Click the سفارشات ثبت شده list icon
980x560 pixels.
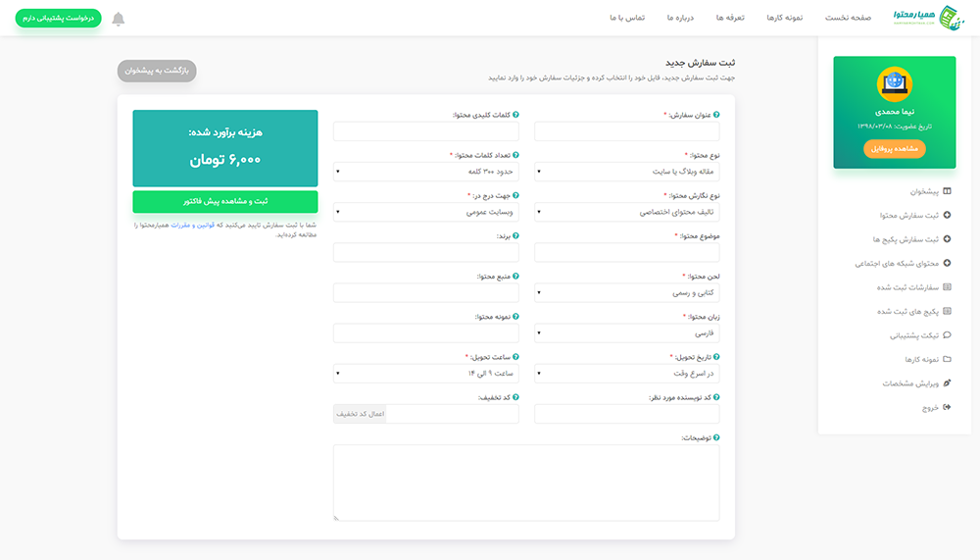[x=947, y=287]
